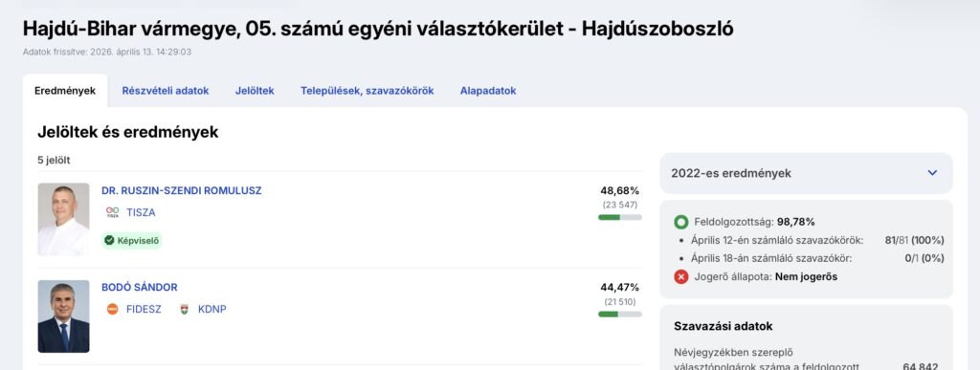Click Bodó Sándor's portrait photo

click(64, 316)
